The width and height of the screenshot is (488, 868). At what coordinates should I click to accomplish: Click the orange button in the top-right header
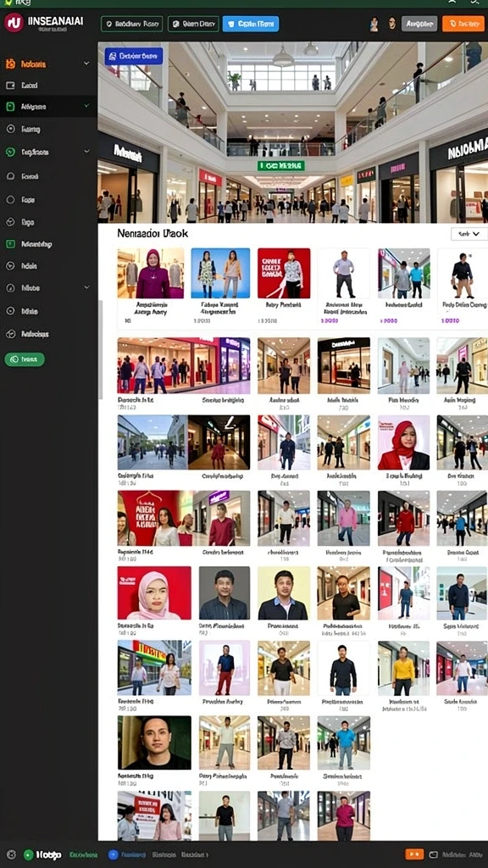[463, 24]
